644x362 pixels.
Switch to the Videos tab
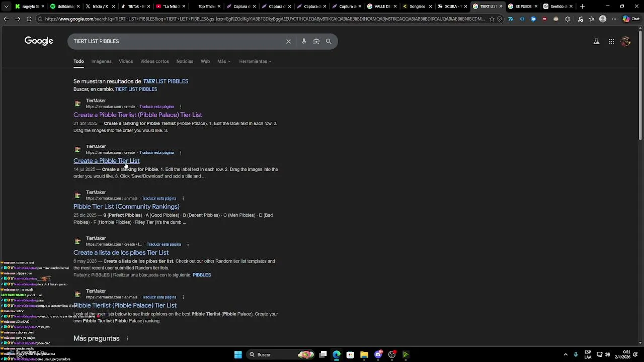[126, 61]
